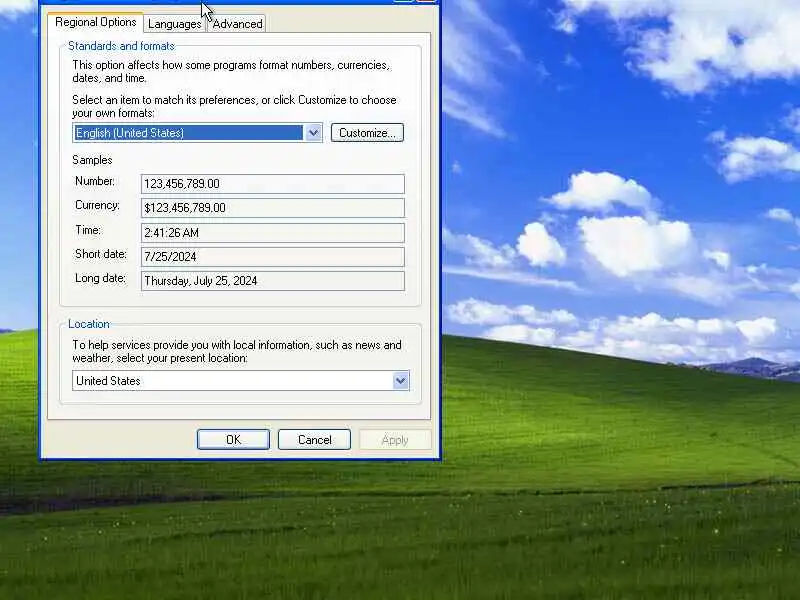Click the 'Long date:' label
This screenshot has height=600, width=800.
coord(100,278)
